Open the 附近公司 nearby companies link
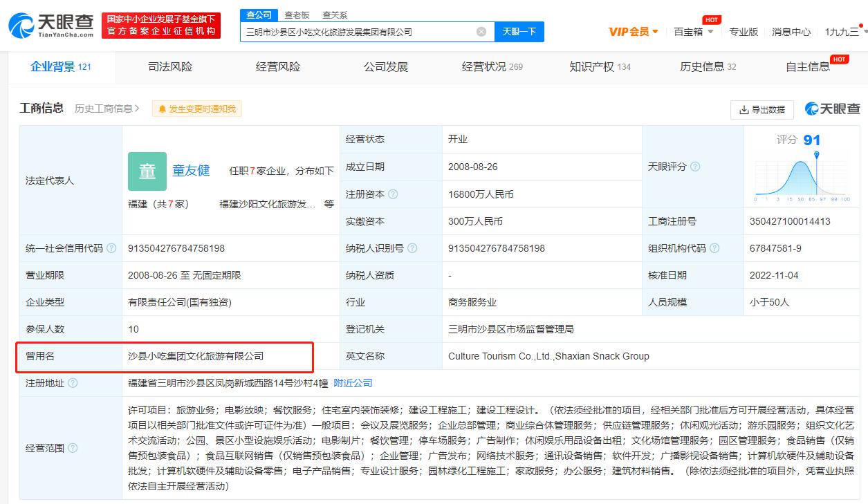Image resolution: width=868 pixels, height=504 pixels. [353, 383]
